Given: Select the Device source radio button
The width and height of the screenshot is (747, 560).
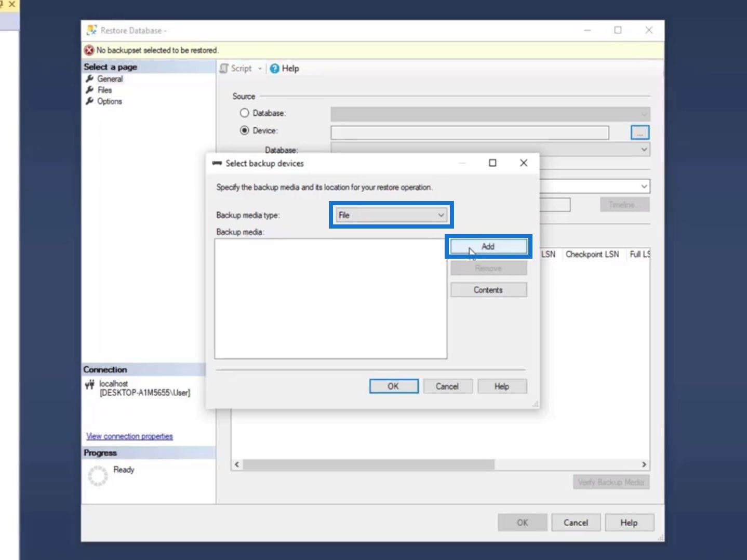Looking at the screenshot, I should [x=244, y=130].
